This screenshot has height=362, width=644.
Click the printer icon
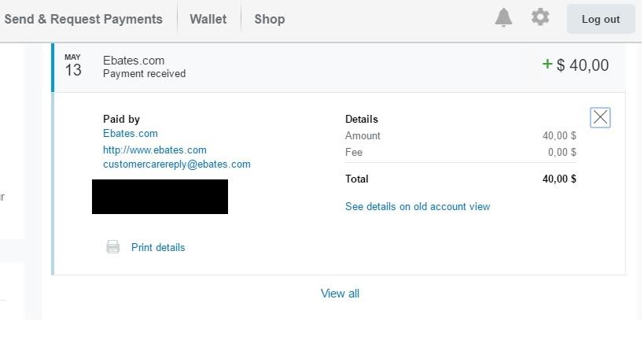coord(113,247)
